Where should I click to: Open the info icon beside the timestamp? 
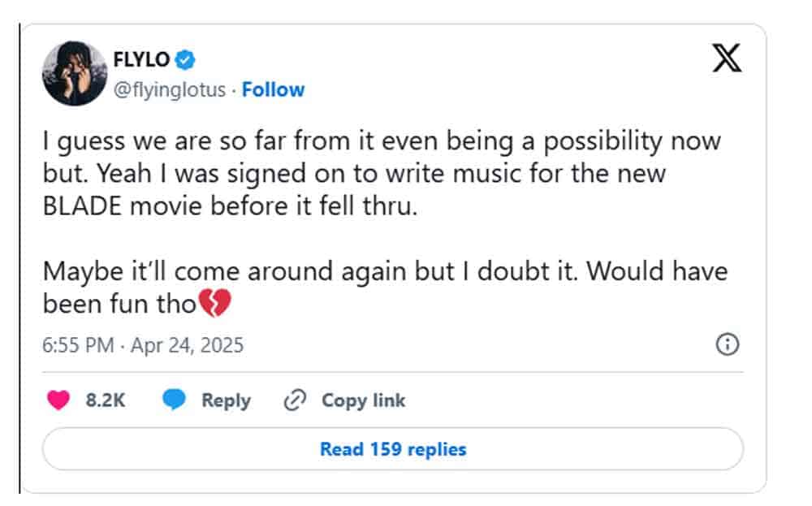pyautogui.click(x=727, y=345)
